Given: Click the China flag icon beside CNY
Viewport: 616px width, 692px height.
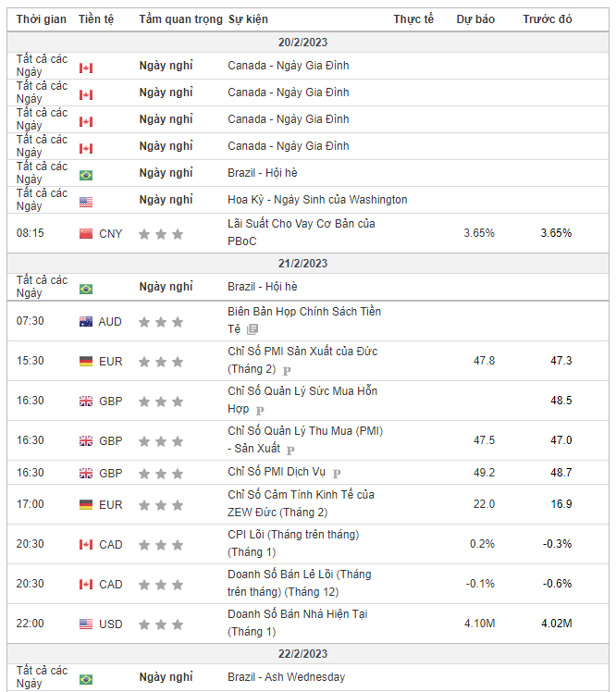Looking at the screenshot, I should point(86,233).
